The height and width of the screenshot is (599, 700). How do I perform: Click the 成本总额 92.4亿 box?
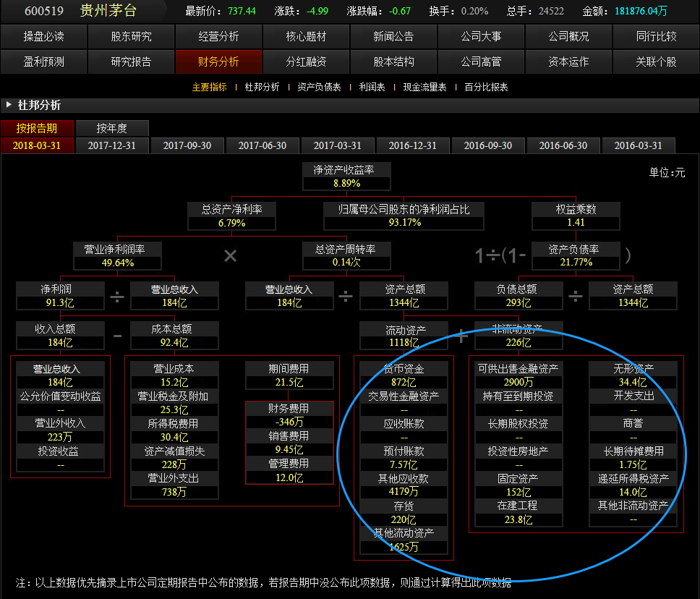[x=174, y=336]
